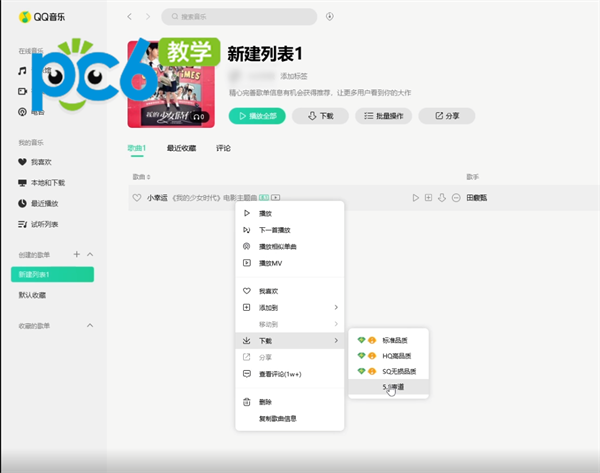Image resolution: width=600 pixels, height=473 pixels.
Task: Click the download arrow icon in song row
Action: tap(442, 197)
